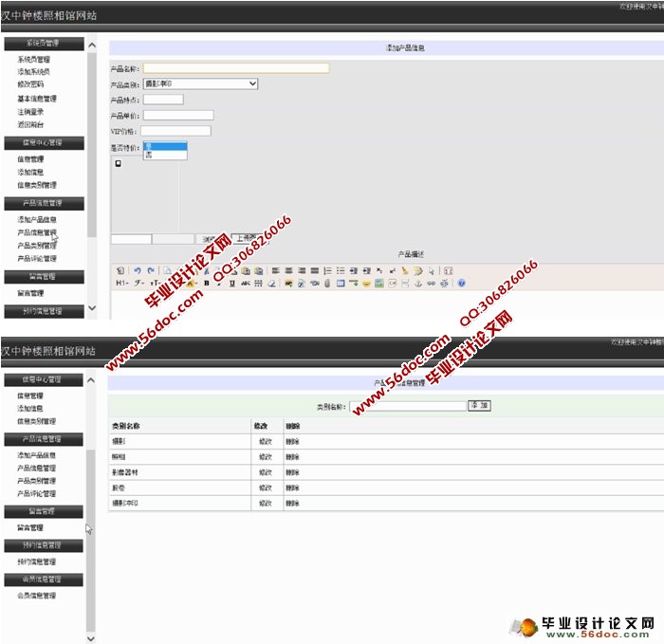Image resolution: width=664 pixels, height=644 pixels.
Task: Click the small image placeholder icon in the upload box
Action: pos(119,163)
